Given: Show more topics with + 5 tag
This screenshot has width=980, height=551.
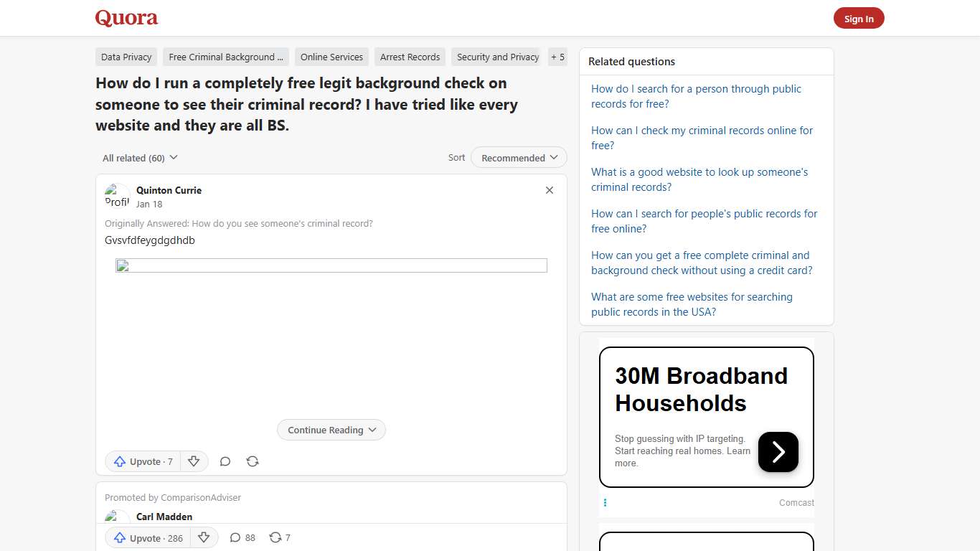Looking at the screenshot, I should 557,57.
